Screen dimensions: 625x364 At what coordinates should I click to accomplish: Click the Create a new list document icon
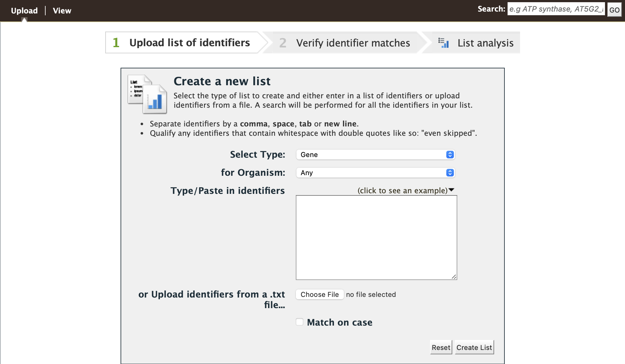[147, 94]
